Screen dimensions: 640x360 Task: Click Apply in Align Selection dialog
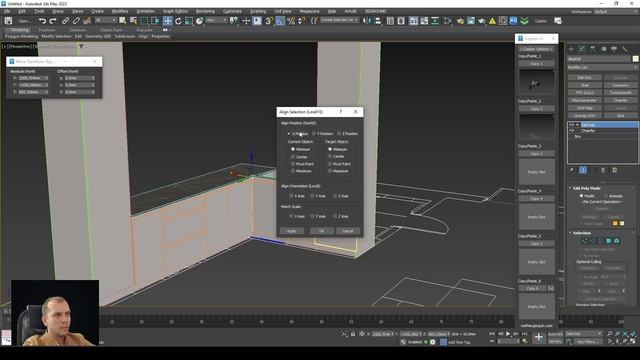click(292, 231)
